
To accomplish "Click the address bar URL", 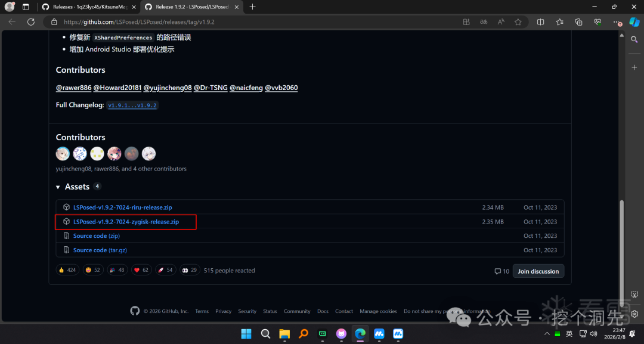I will [139, 22].
